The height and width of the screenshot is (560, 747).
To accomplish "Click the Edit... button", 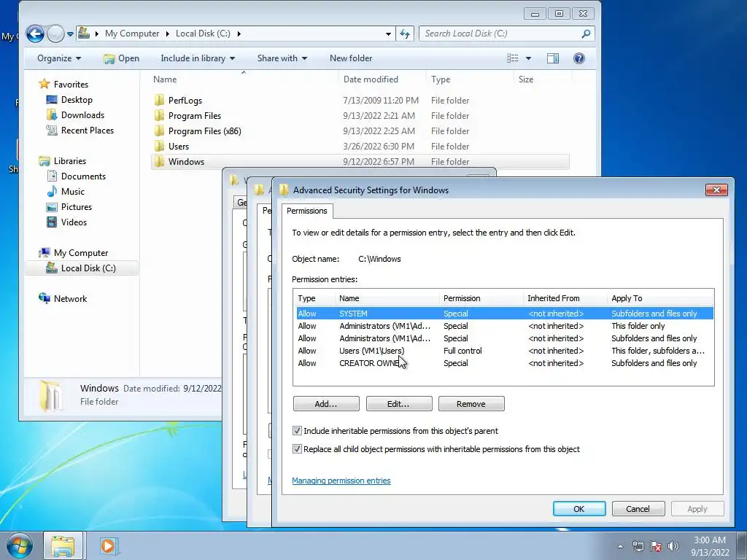I will [x=399, y=404].
